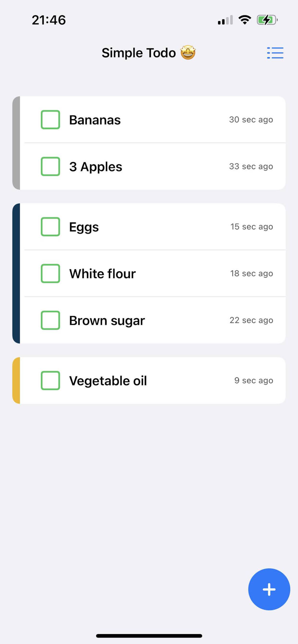Mark 3 Apples as completed
This screenshot has height=644, width=298.
[x=50, y=167]
